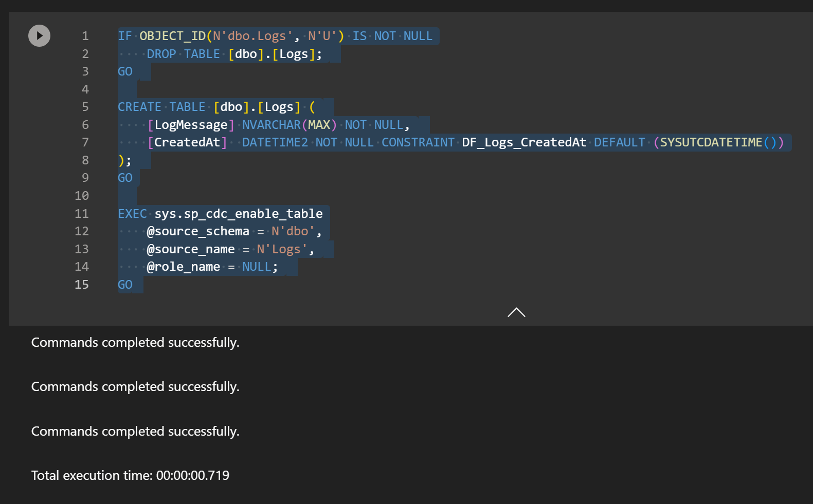Click the GO statement on line 9
The image size is (813, 504).
125,178
